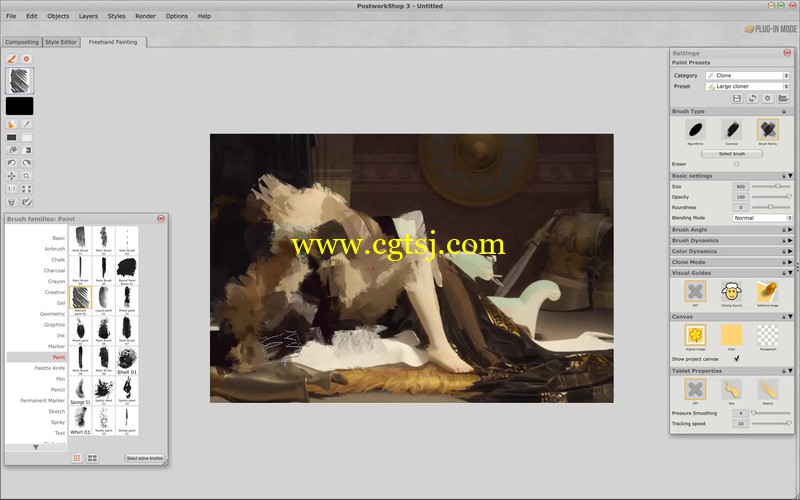Select the sheep Cloning Source visual guide
This screenshot has height=500, width=800.
[x=732, y=291]
